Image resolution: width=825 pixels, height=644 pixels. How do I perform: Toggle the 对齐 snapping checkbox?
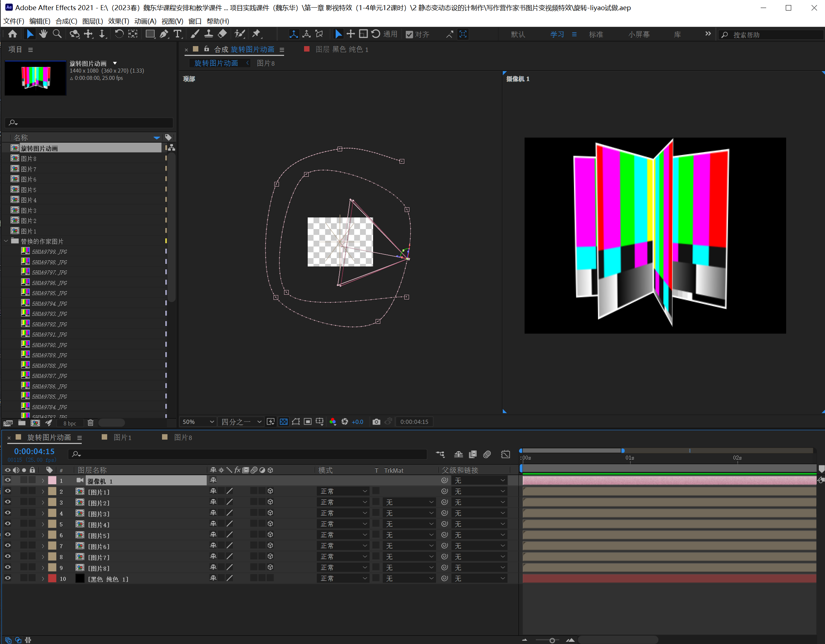tap(409, 34)
